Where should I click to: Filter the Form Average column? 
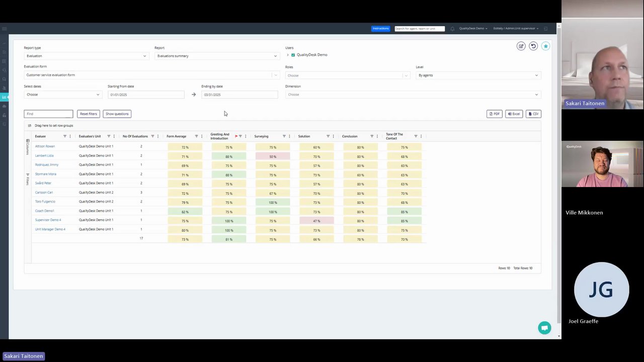click(x=196, y=136)
